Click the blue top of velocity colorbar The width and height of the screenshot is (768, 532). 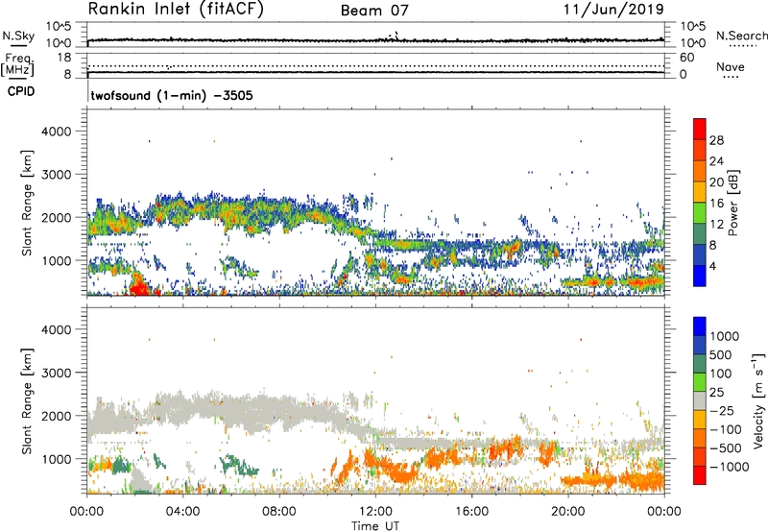700,326
